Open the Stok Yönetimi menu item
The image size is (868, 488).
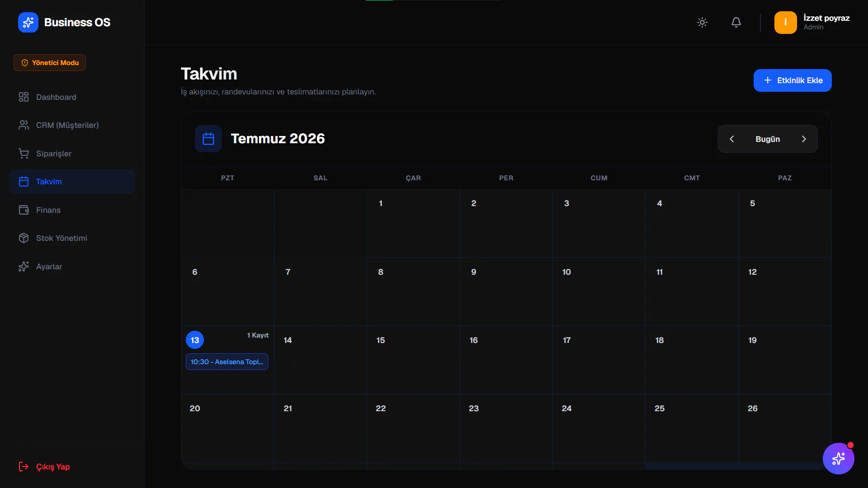[72, 238]
